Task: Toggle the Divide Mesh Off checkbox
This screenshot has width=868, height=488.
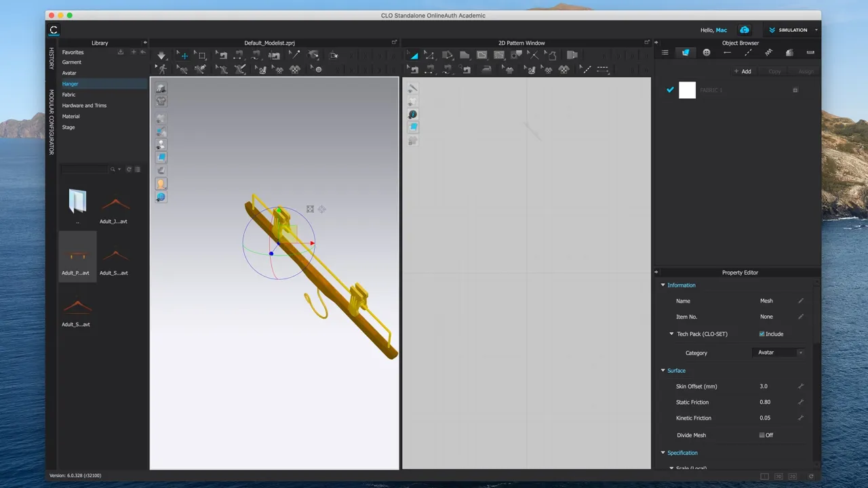Action: 762,435
